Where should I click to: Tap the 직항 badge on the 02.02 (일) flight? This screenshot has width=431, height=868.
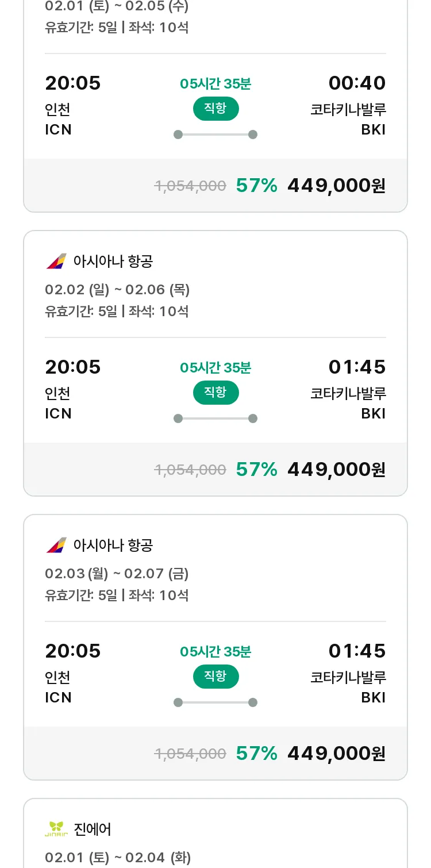[215, 393]
